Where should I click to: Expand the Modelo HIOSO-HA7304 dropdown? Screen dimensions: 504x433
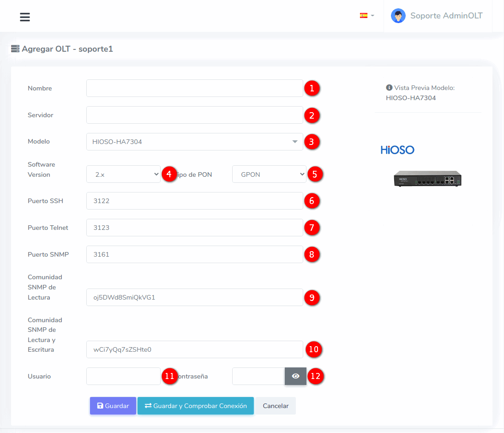[x=194, y=142]
